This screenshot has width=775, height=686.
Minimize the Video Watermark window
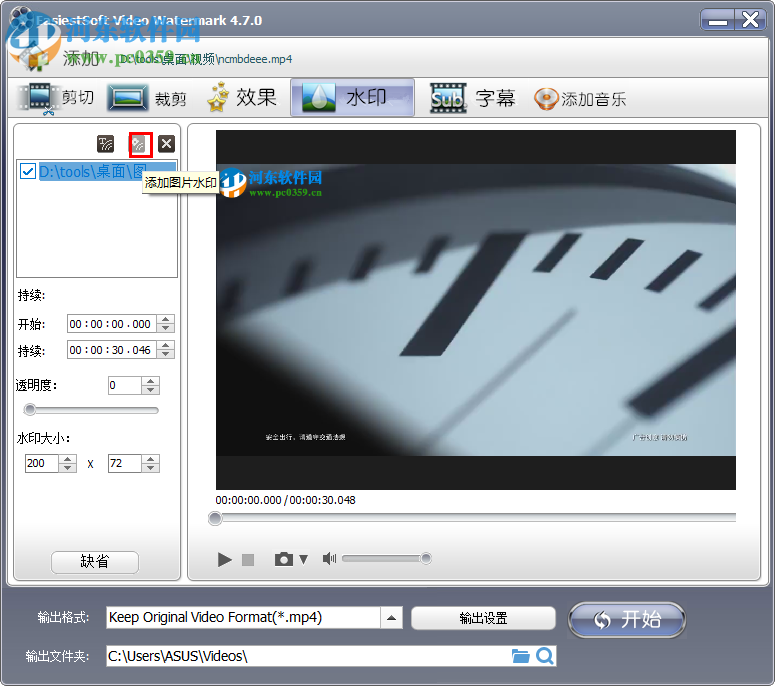pos(718,20)
